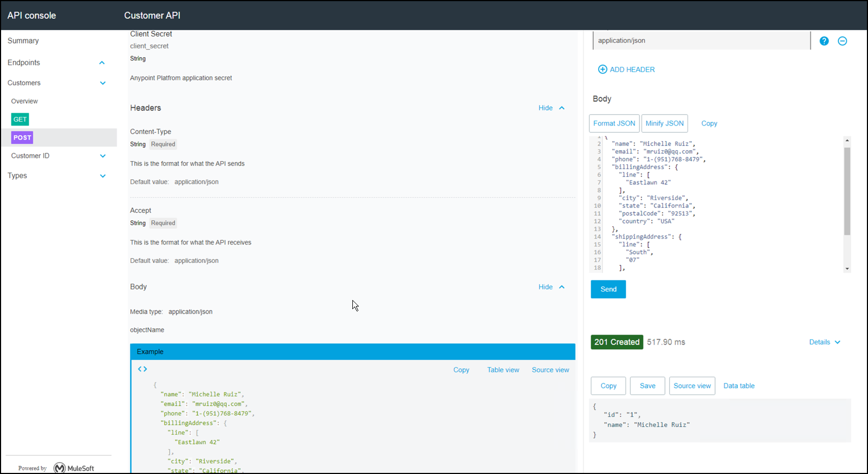Click the Content-Type header name

[x=150, y=131]
